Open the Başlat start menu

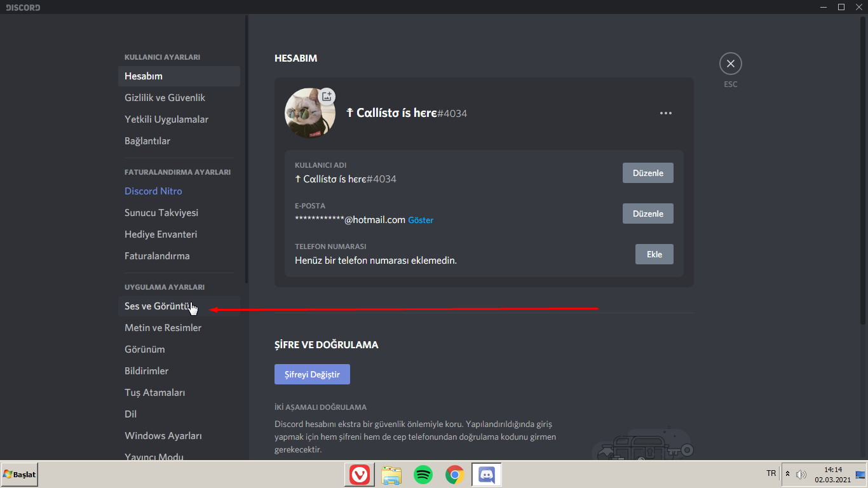tap(20, 475)
